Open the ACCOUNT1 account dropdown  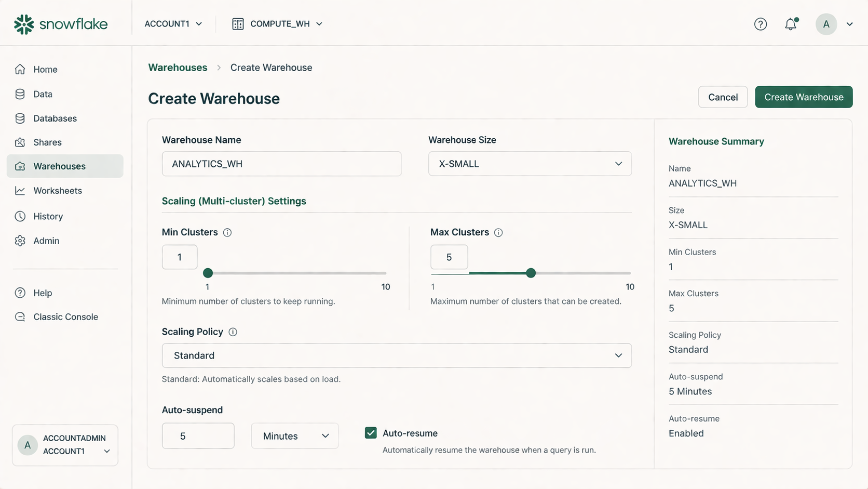pos(173,24)
